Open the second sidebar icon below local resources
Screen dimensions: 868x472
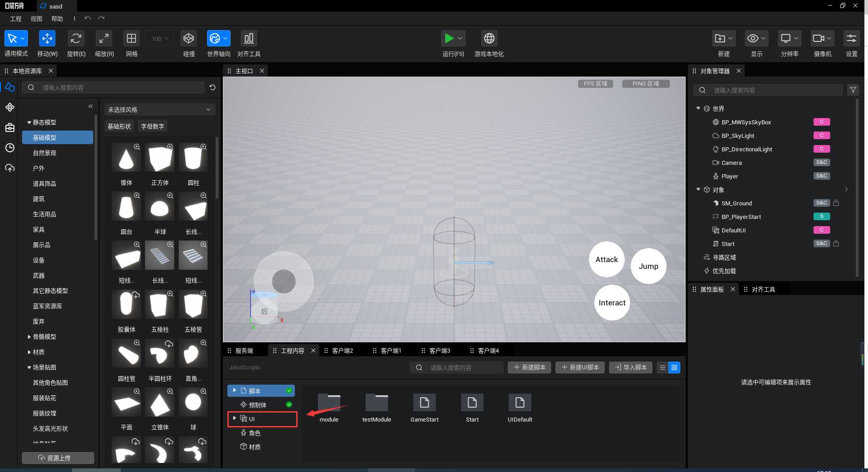point(10,107)
